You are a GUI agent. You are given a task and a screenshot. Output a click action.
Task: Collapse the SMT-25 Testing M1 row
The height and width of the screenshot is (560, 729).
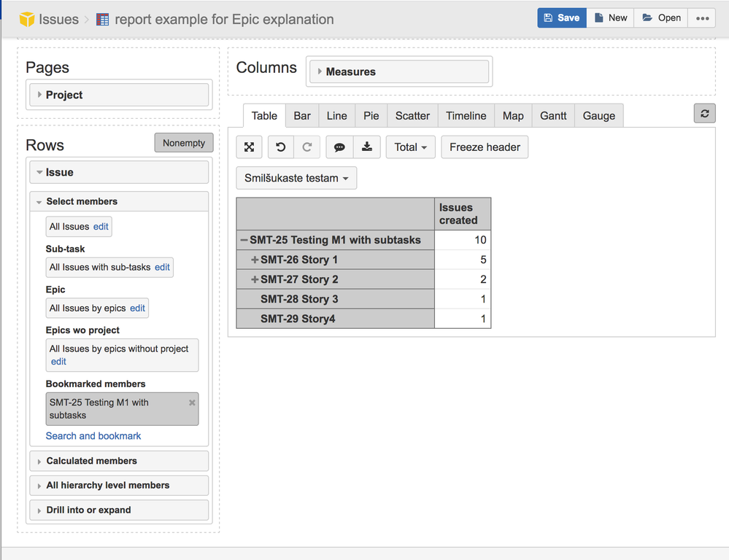pyautogui.click(x=244, y=240)
